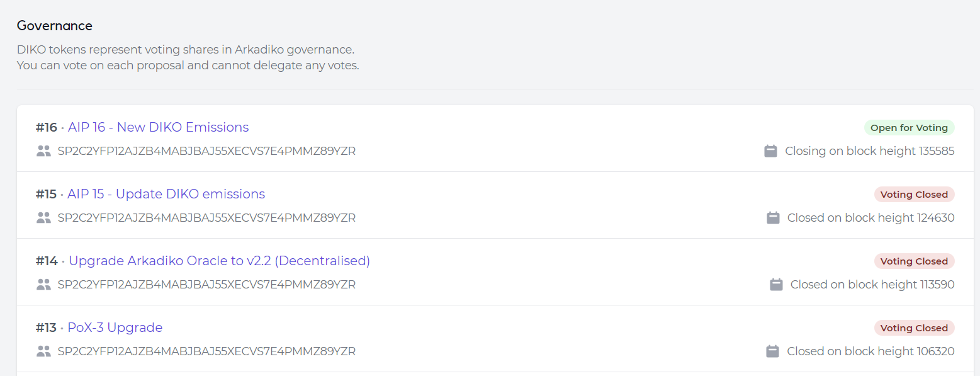Click calendar icon beside closing block height 135585
Viewport: 980px width, 376px height.
[x=770, y=151]
